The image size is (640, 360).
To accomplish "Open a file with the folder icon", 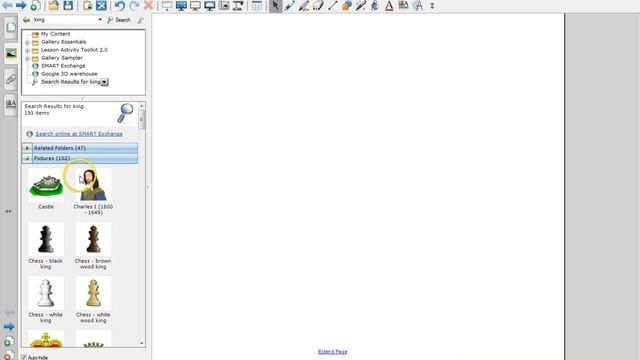I will pyautogui.click(x=53, y=6).
